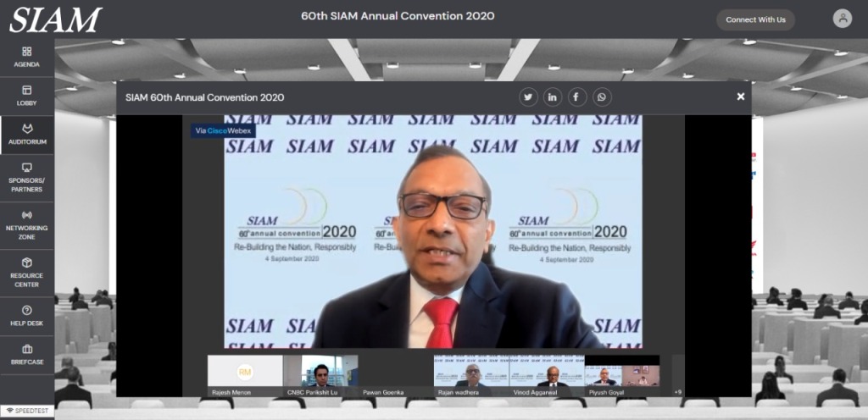Select Piyush Goyal participant thumbnail
868x420 pixels.
(621, 376)
